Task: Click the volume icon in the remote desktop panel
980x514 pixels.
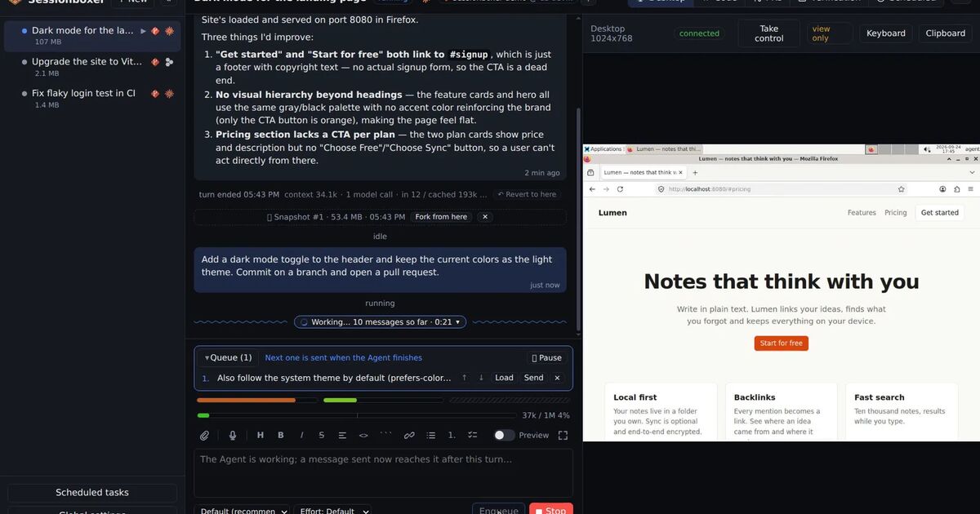Action: 927,149
